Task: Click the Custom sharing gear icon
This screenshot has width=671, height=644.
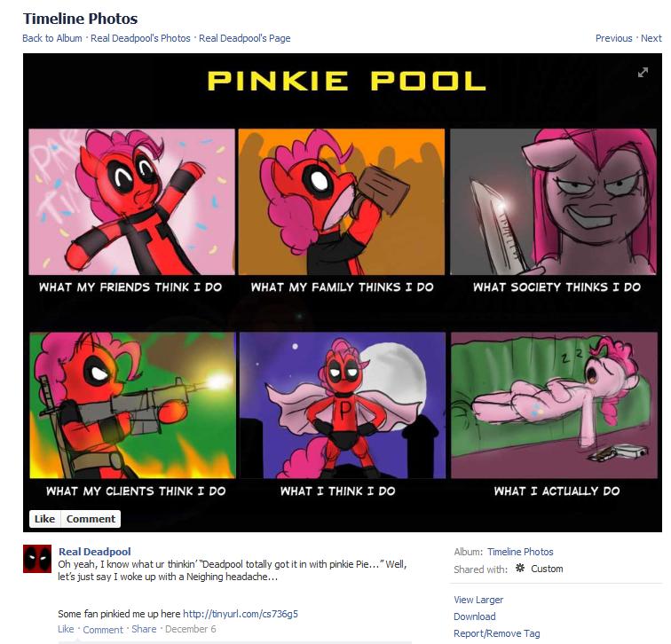Action: point(520,569)
